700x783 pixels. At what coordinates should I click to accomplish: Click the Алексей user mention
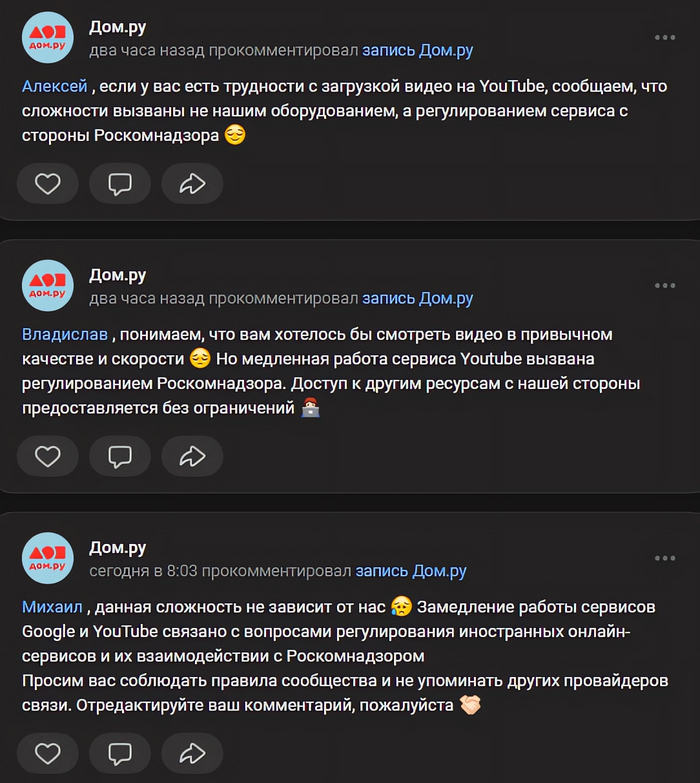54,87
